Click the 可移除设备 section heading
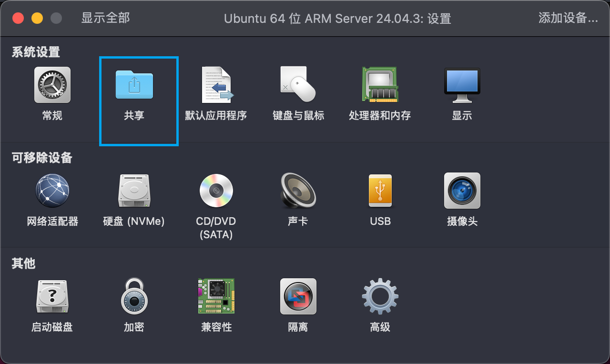The width and height of the screenshot is (610, 364). 42,158
